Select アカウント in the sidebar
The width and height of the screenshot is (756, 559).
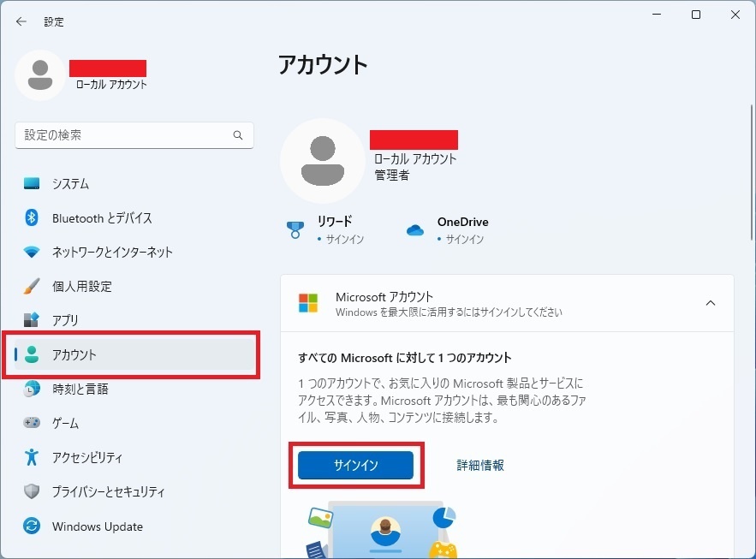click(134, 354)
